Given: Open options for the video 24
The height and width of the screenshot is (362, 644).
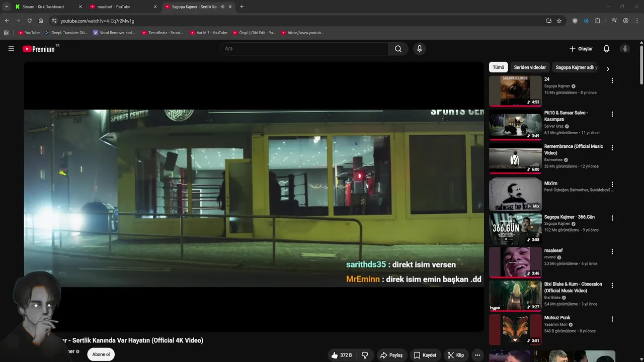Looking at the screenshot, I should coord(612,80).
